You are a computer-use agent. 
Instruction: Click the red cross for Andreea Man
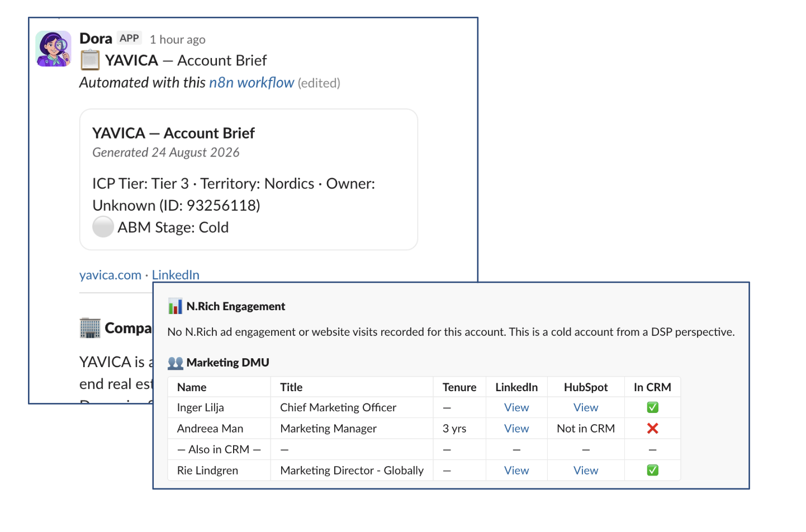coord(652,429)
